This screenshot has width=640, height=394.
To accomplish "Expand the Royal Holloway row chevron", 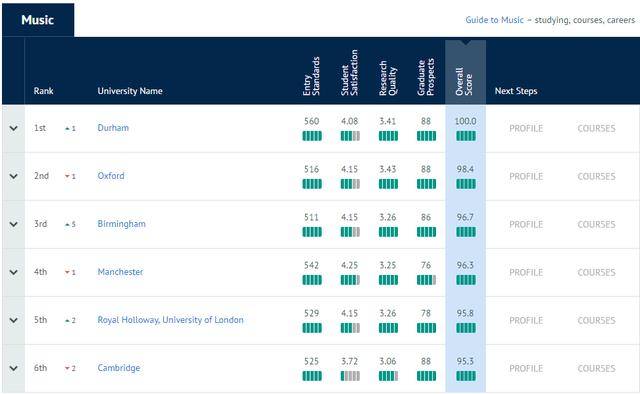I will [13, 320].
